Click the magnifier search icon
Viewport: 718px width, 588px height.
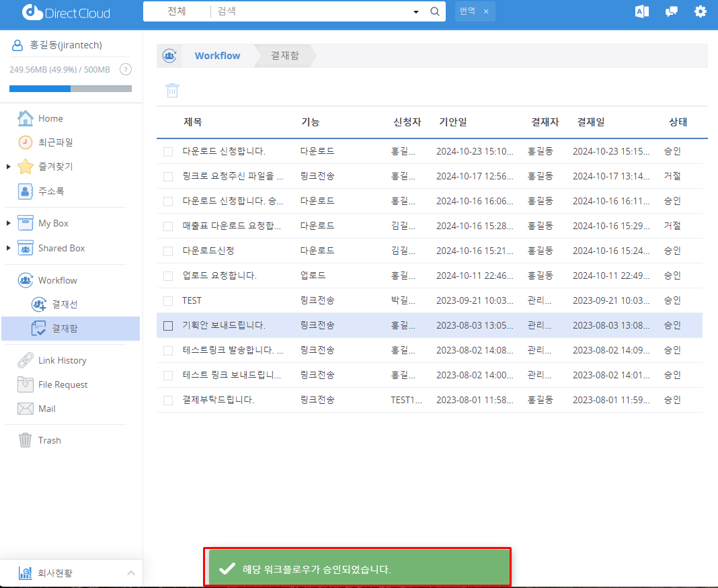(x=434, y=11)
